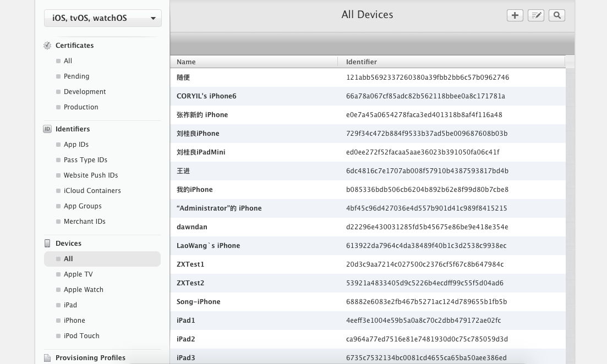Screen dimensions: 607x364
Task: Open the iCloud Containers link
Action: pyautogui.click(x=92, y=191)
